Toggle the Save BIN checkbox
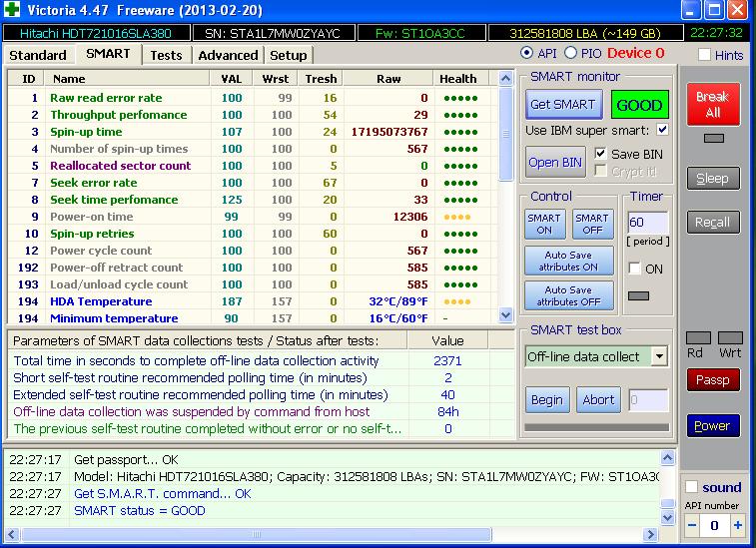 point(600,154)
